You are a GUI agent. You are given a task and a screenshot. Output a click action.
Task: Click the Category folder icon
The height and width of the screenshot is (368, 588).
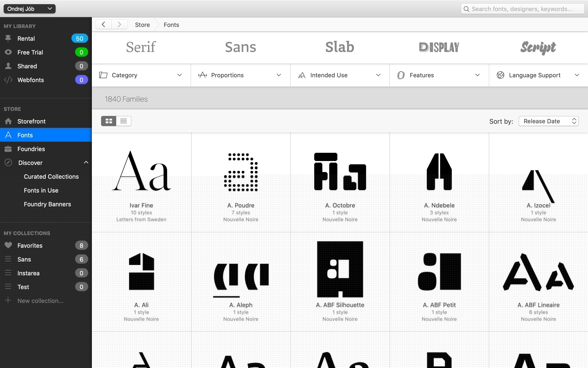click(103, 75)
